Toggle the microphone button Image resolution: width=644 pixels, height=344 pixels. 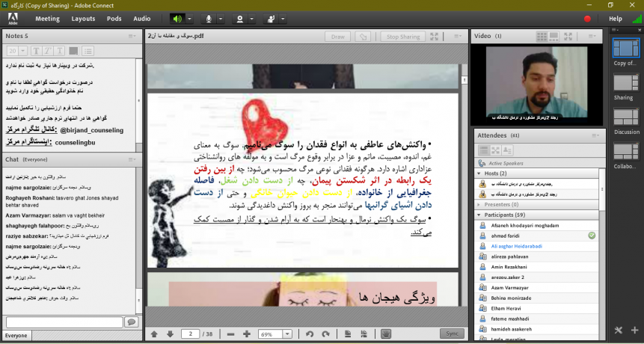tap(209, 19)
